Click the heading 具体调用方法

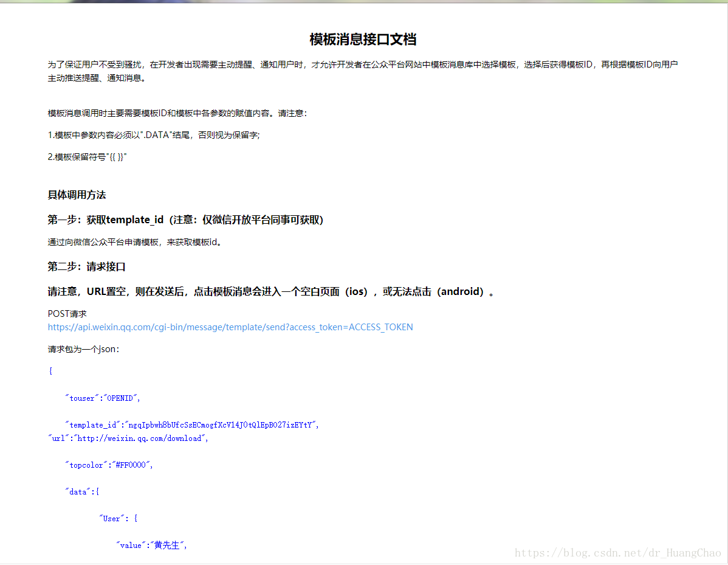coord(77,195)
